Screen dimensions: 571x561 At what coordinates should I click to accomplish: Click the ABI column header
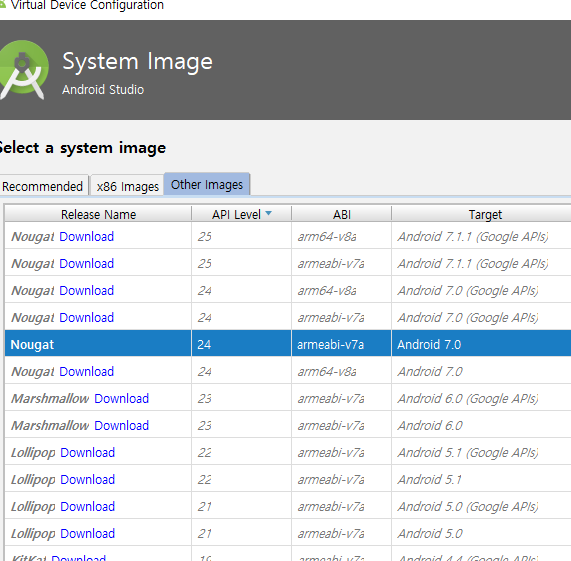(x=342, y=214)
